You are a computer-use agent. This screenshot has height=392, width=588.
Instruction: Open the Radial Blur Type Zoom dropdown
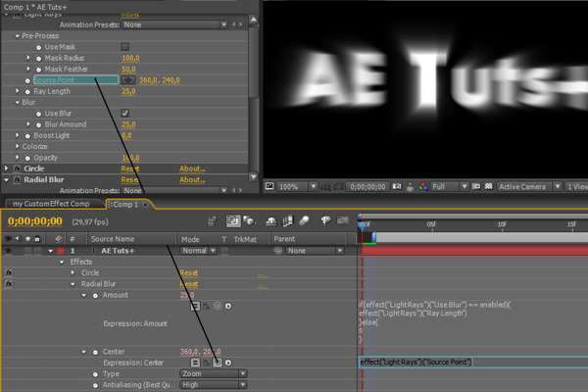point(213,373)
